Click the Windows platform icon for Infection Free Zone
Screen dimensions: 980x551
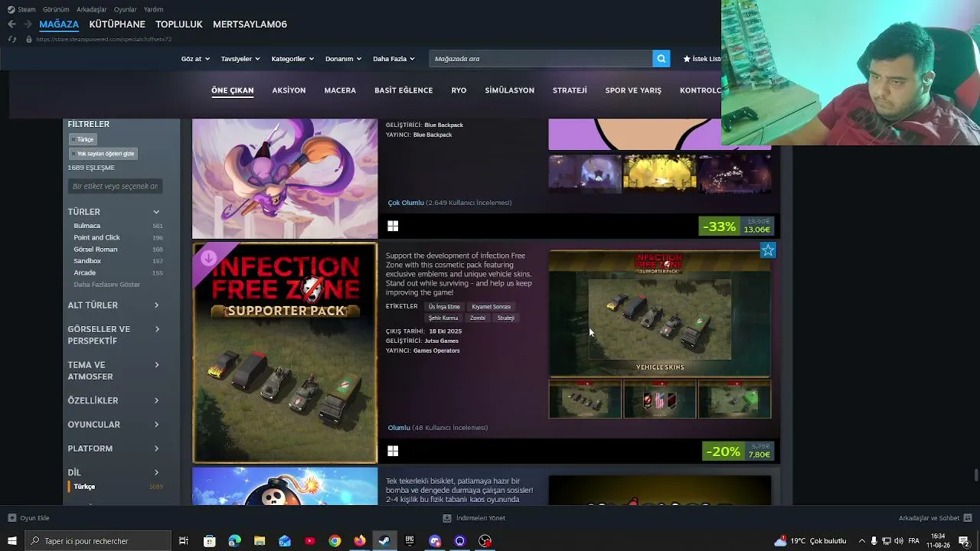pyautogui.click(x=393, y=451)
